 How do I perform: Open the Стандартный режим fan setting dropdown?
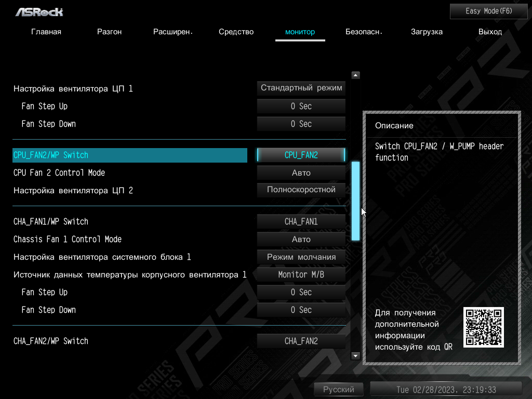click(301, 88)
